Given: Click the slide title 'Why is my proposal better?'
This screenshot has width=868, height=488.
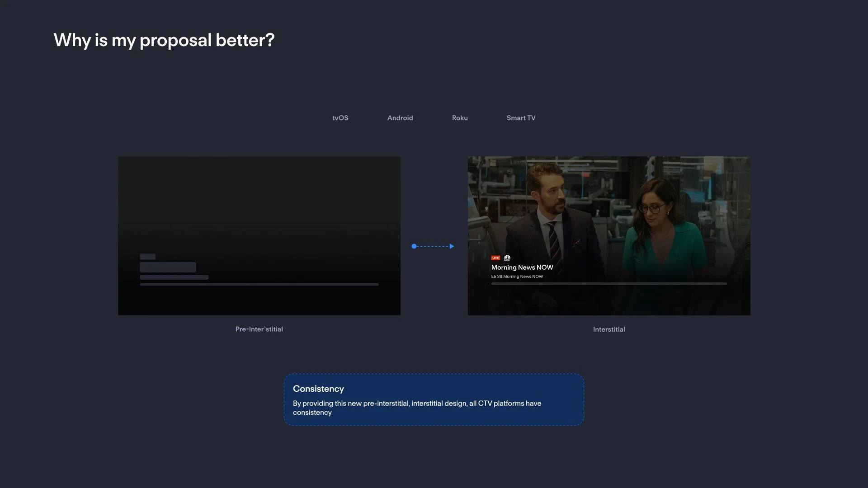Looking at the screenshot, I should click(x=164, y=40).
